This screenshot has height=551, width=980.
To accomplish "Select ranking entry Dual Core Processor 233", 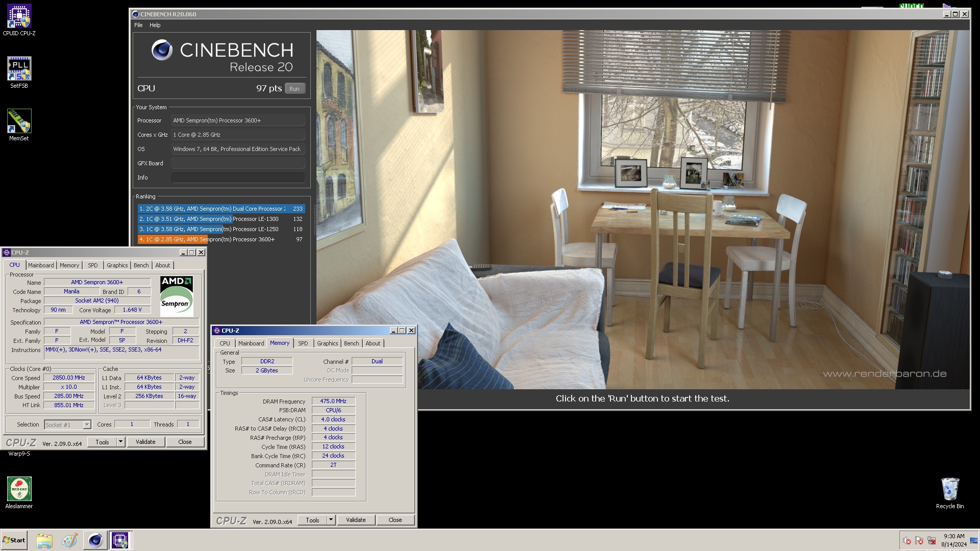I will [x=221, y=209].
